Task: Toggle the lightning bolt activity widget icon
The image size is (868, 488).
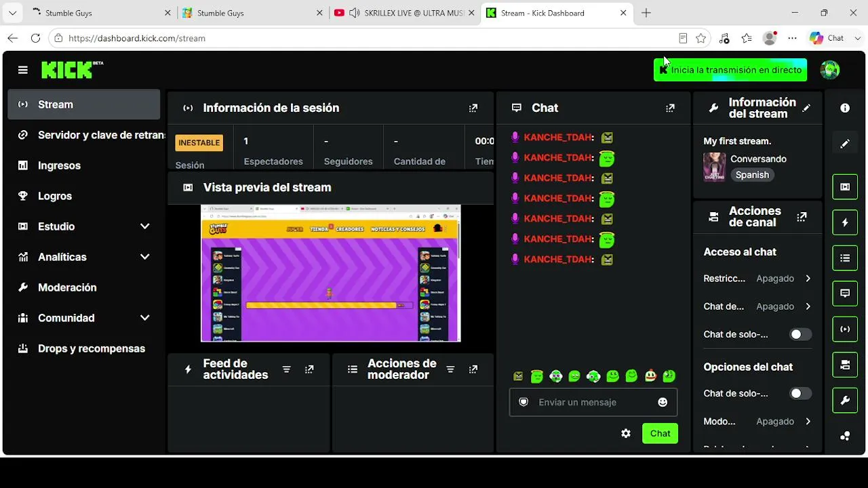Action: pyautogui.click(x=845, y=222)
